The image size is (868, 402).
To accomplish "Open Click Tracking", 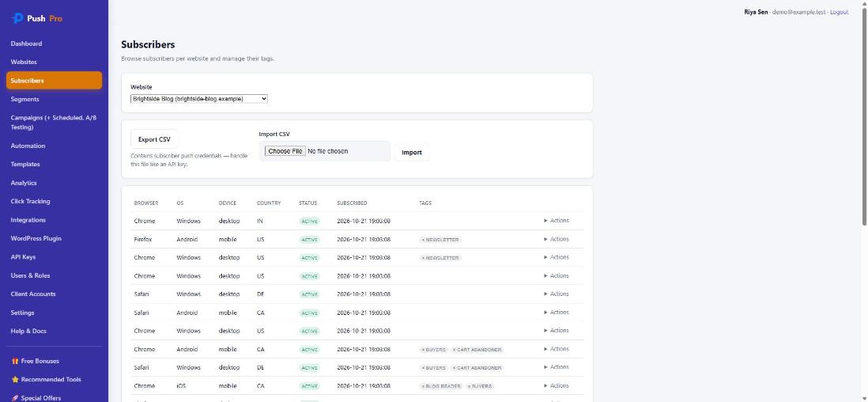I will (x=55, y=201).
